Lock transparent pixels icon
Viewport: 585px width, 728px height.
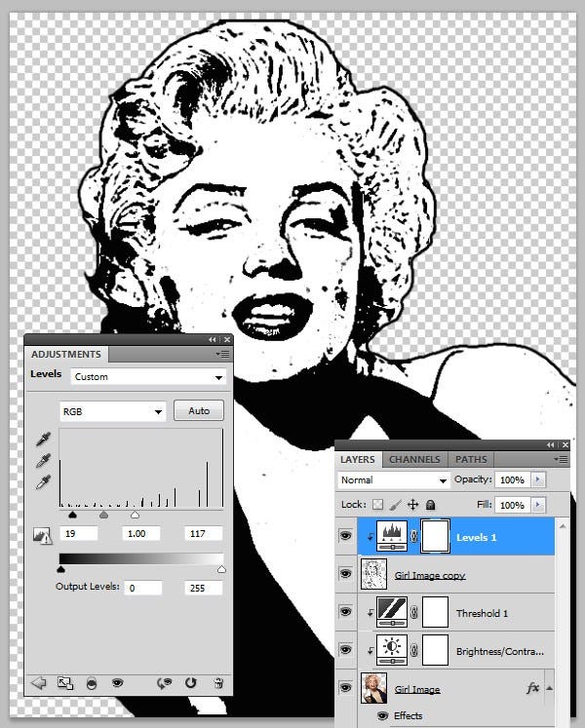click(378, 504)
